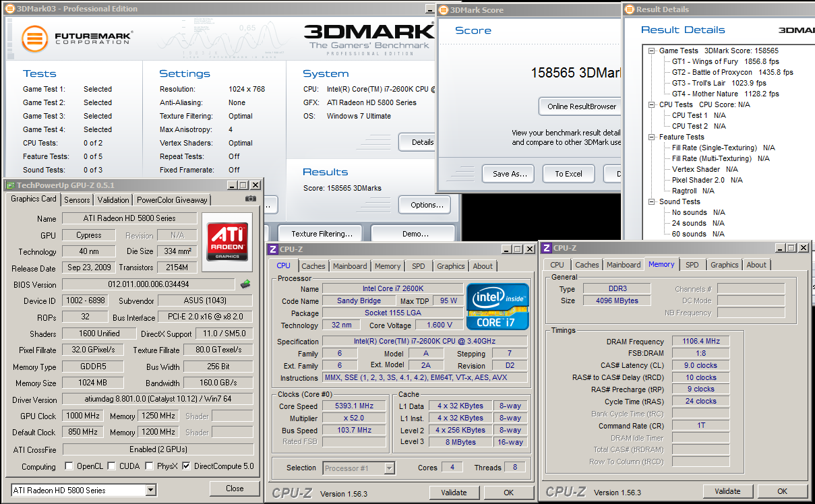The width and height of the screenshot is (815, 504).
Task: Click the save BIOS chip icon
Action: pyautogui.click(x=245, y=284)
